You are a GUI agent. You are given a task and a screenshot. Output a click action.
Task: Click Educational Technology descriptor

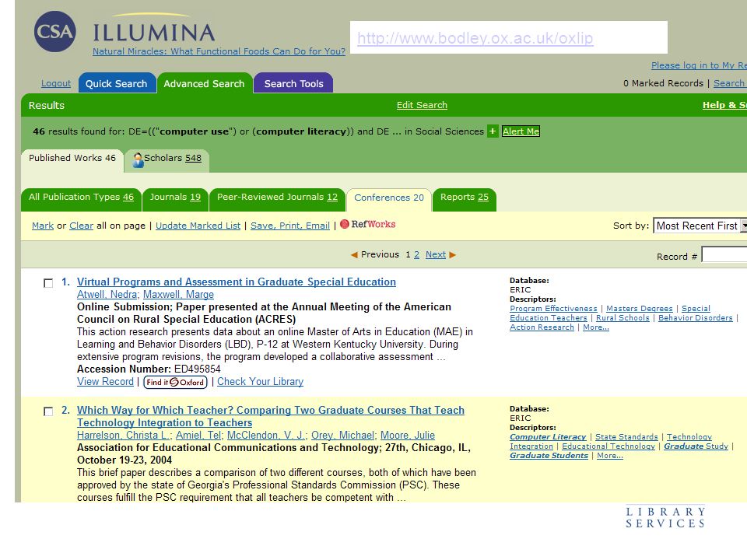608,446
